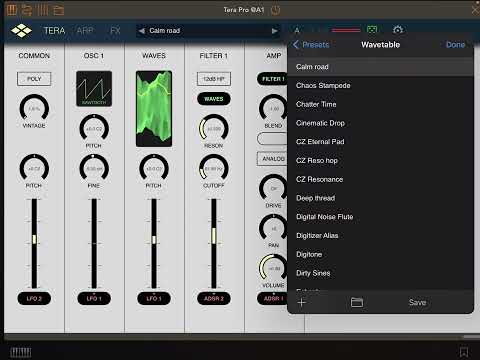Show keyboard via bottom-left piano icon
Viewport: 480px width, 360px height.
tap(21, 352)
